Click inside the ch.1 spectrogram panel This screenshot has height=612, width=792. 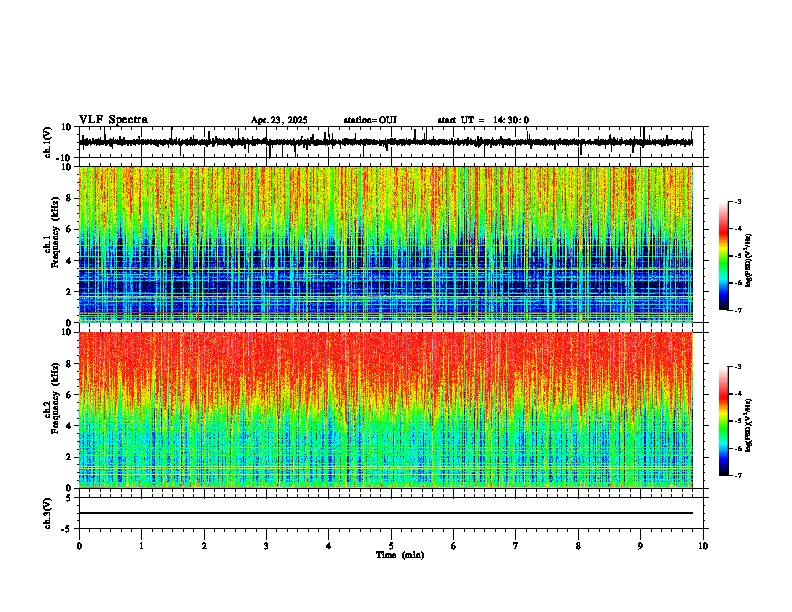coord(386,244)
